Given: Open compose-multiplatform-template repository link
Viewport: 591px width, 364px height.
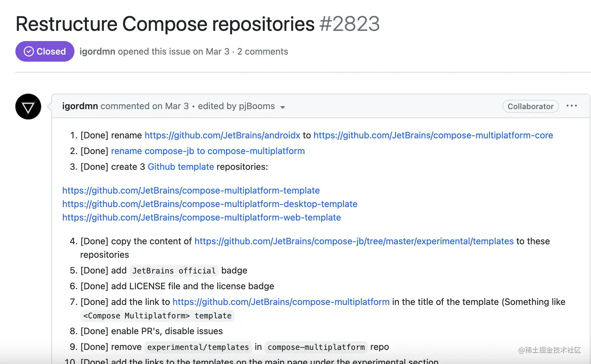Looking at the screenshot, I should coord(191,190).
